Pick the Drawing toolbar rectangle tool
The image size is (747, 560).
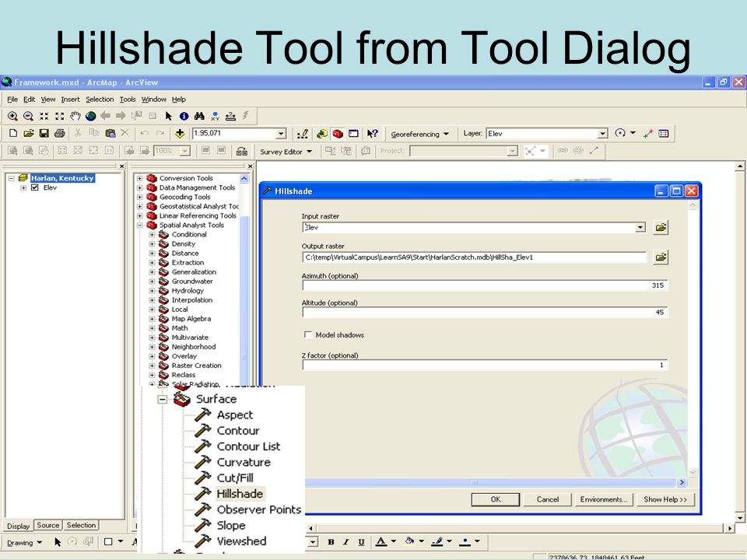click(x=108, y=542)
